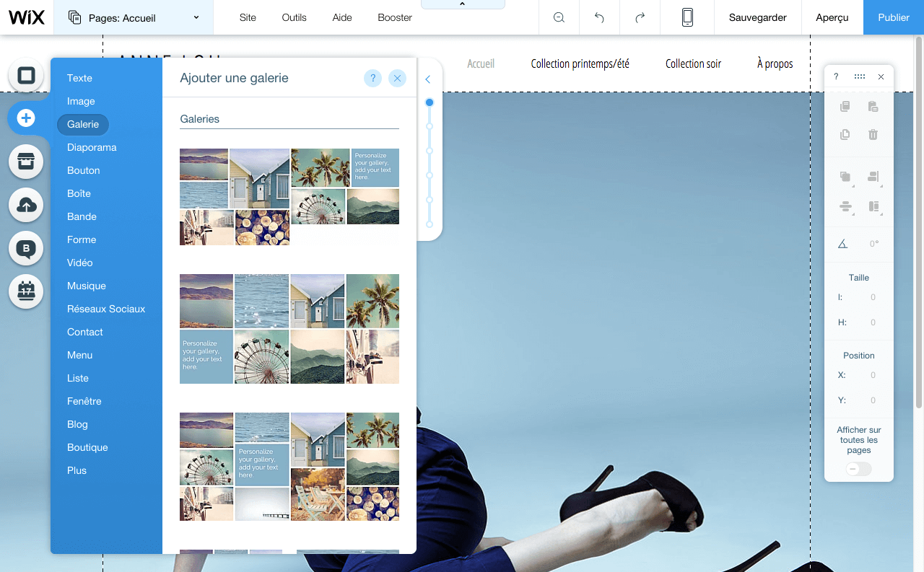924x572 pixels.
Task: Click the undo arrow in top bar
Action: [599, 17]
